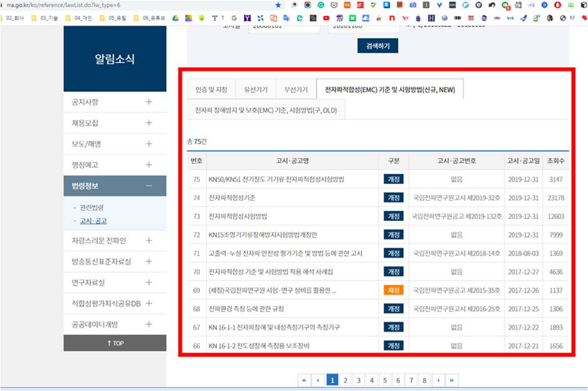
Task: Open the green download arrow bookmark
Action: (x=201, y=18)
